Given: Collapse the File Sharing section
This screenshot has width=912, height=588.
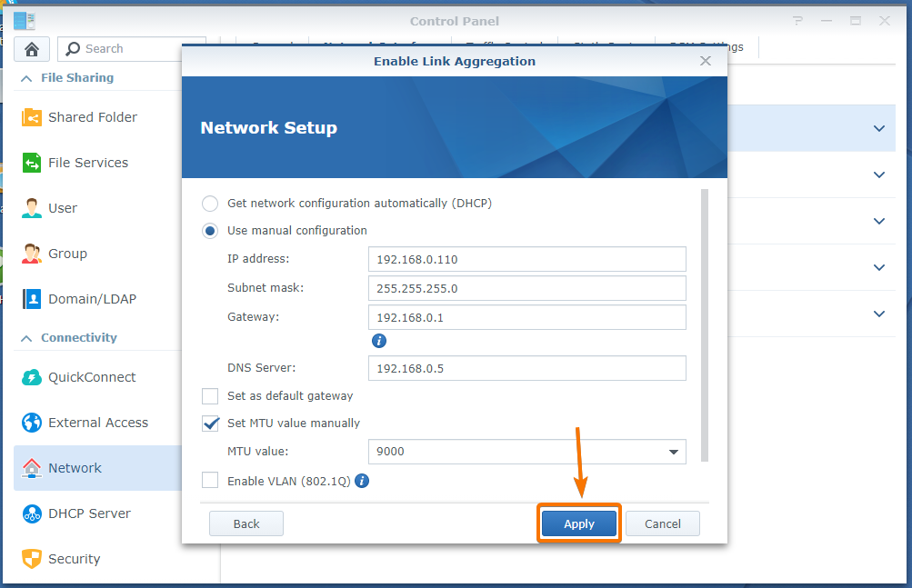Looking at the screenshot, I should click(x=26, y=78).
